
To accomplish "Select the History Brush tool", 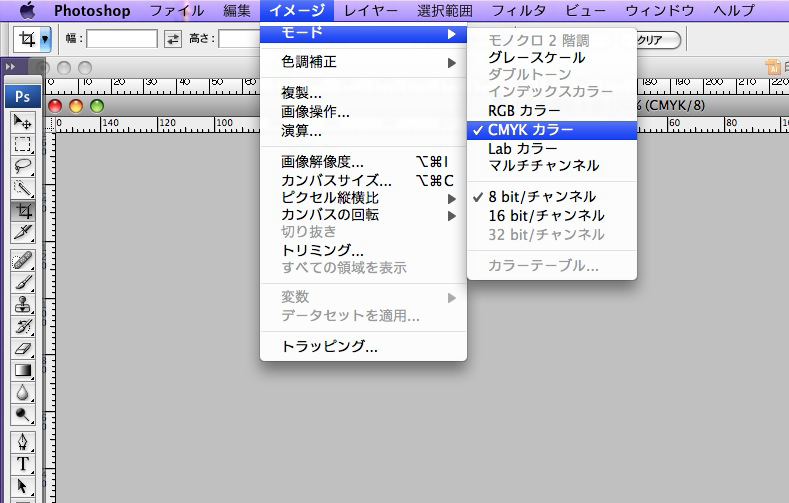I will [23, 326].
